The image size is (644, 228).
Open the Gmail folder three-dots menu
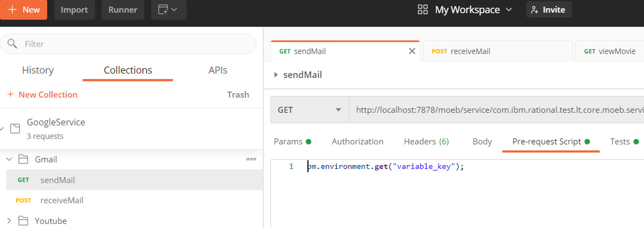point(251,159)
